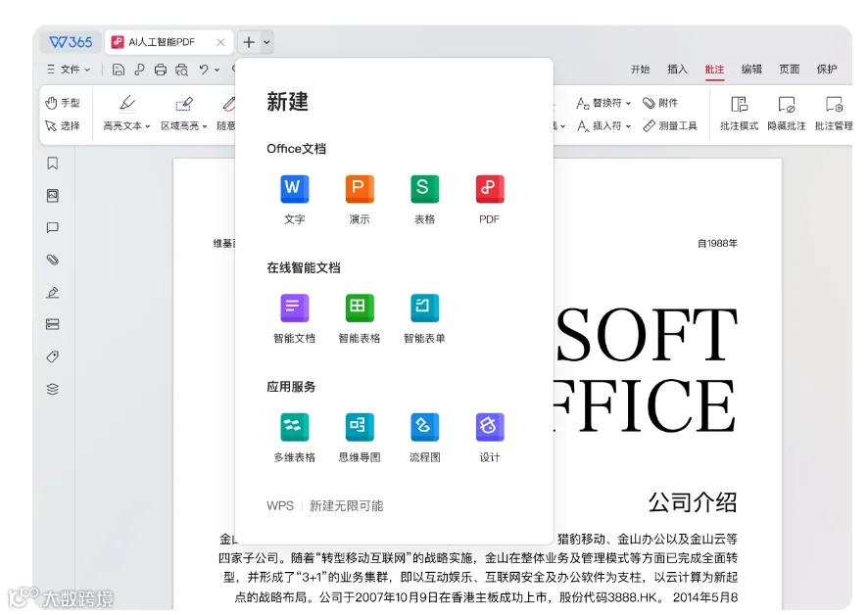The width and height of the screenshot is (868, 615).
Task: Open the comments panel in sidebar
Action: 53,227
